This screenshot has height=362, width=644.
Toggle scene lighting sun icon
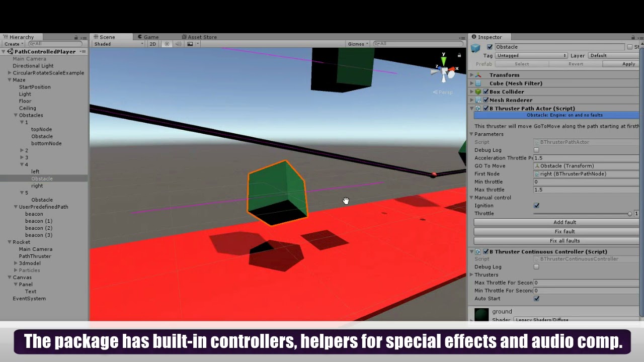pos(167,44)
